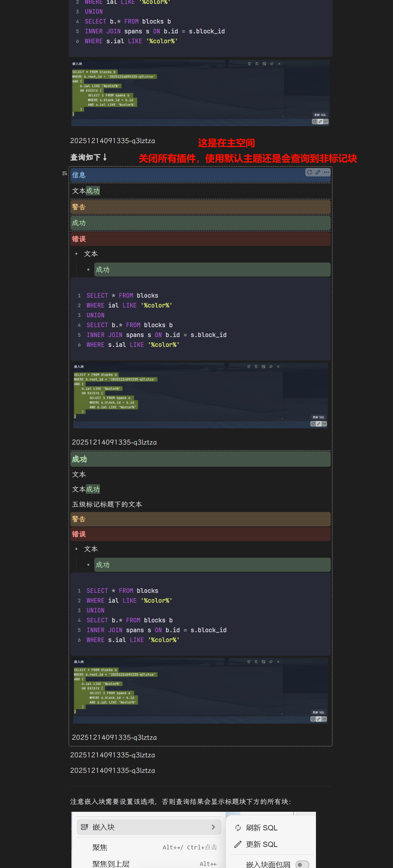Click red annotation 这是在主空间
Viewport: 393px width, 868px height.
[x=226, y=143]
